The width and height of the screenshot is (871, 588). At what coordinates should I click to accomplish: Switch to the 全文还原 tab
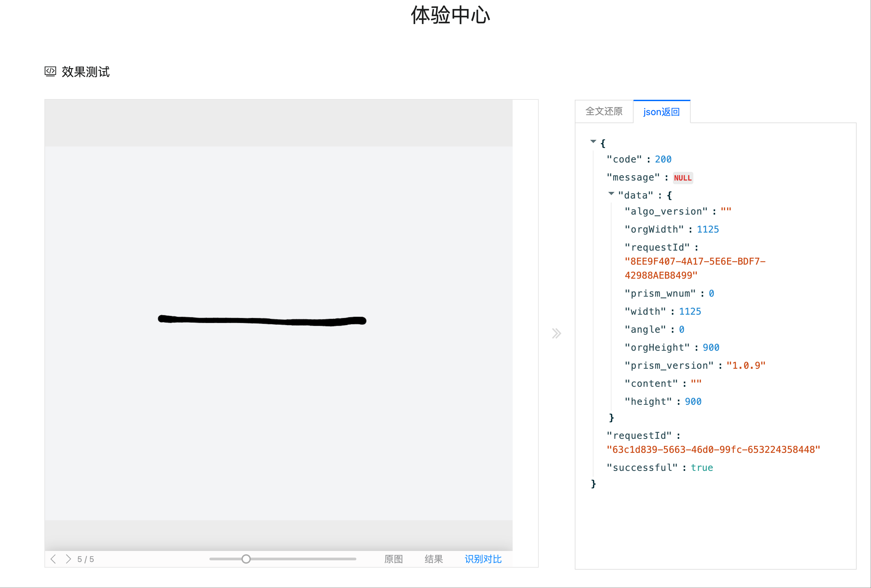point(604,111)
